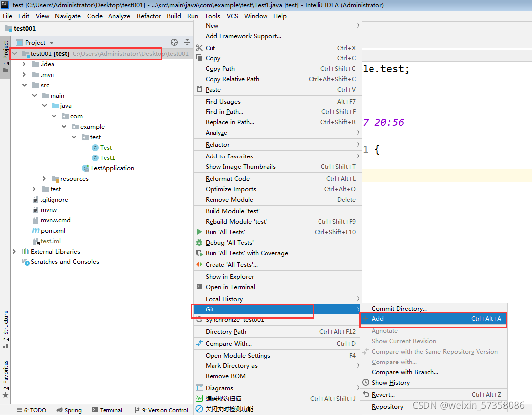Click the External Libraries icon

(x=25, y=252)
